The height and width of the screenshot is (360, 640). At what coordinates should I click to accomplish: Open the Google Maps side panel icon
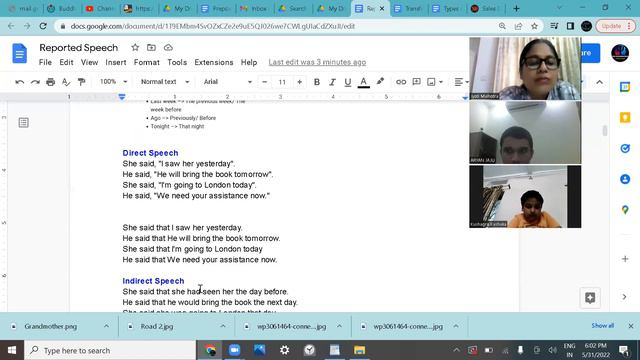[625, 210]
